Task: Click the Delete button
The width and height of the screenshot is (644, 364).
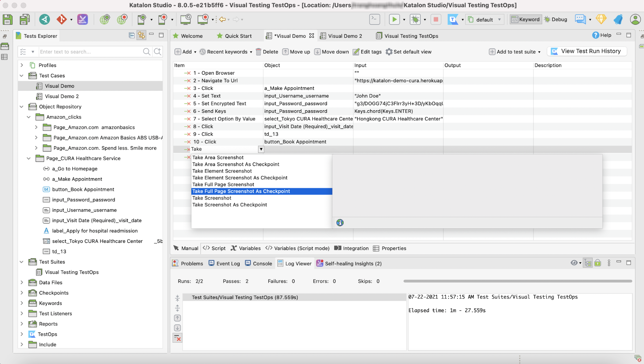Action: tap(267, 52)
